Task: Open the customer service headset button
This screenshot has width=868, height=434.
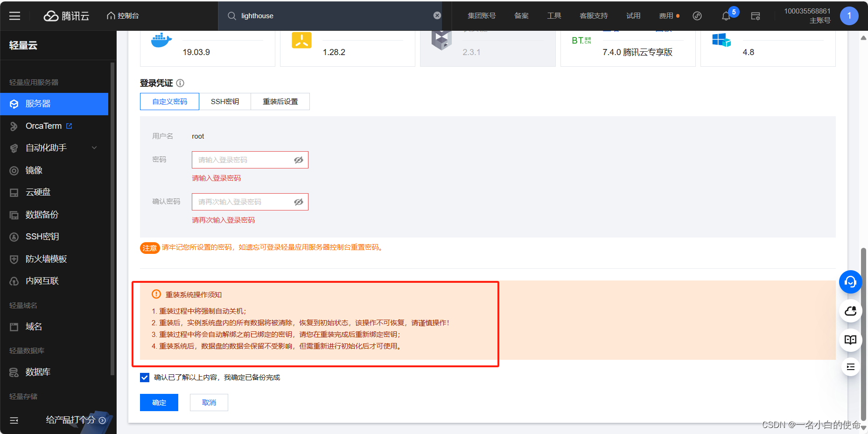Action: point(850,282)
